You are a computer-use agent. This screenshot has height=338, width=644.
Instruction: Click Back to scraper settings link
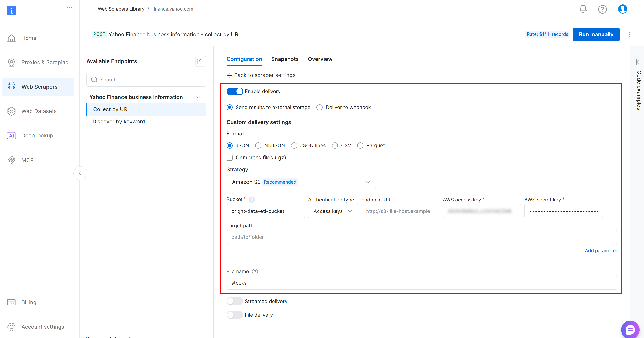pyautogui.click(x=261, y=75)
